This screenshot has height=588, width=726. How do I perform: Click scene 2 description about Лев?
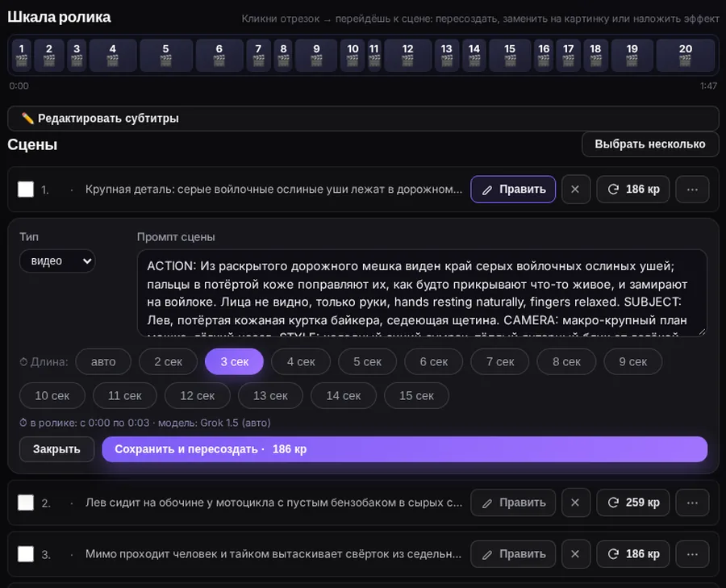tap(273, 503)
